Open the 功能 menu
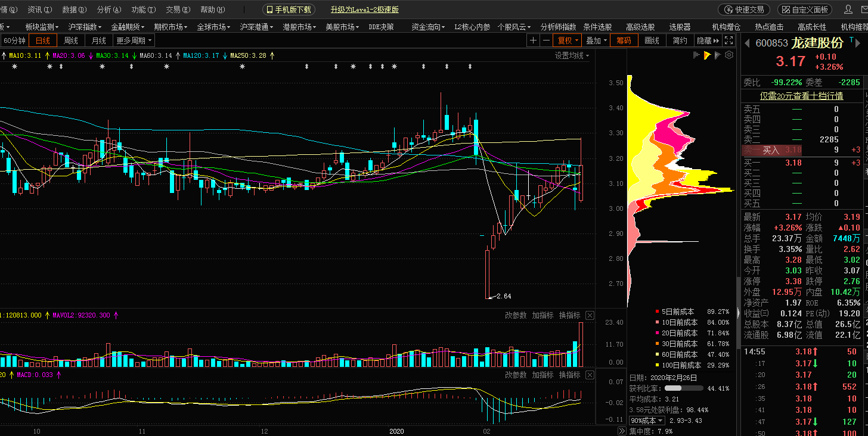 [x=143, y=10]
